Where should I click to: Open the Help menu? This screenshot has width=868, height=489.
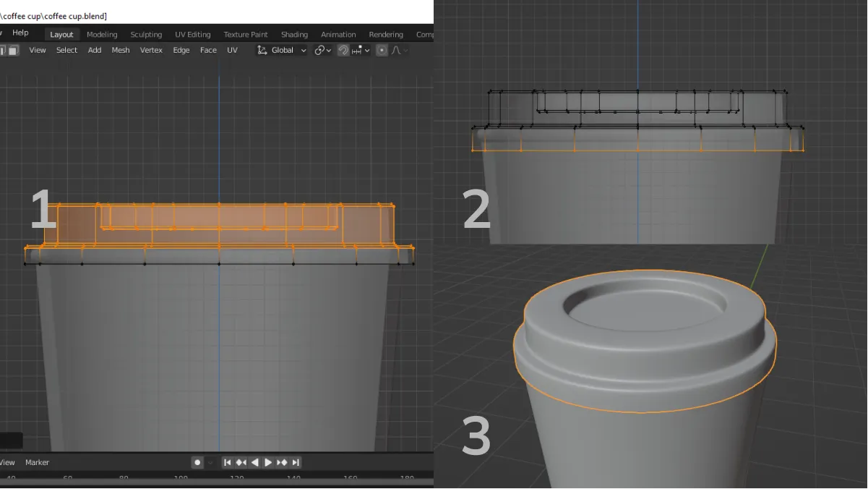click(20, 33)
